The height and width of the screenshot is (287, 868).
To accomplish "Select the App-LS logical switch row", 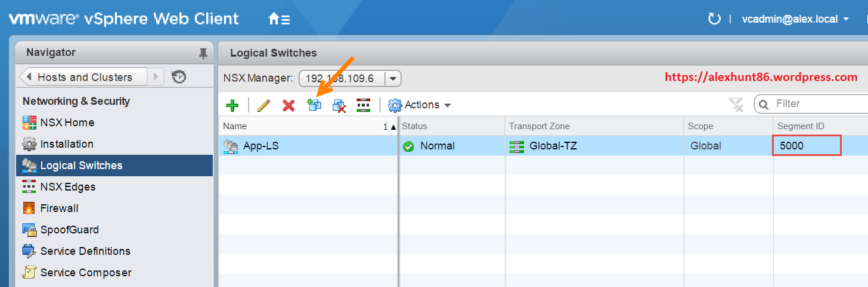I will pyautogui.click(x=543, y=146).
